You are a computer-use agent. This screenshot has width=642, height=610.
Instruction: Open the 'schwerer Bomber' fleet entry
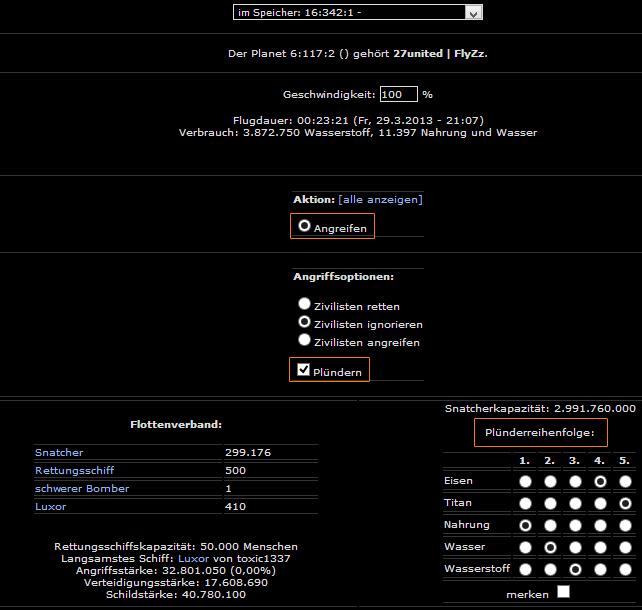(x=82, y=488)
